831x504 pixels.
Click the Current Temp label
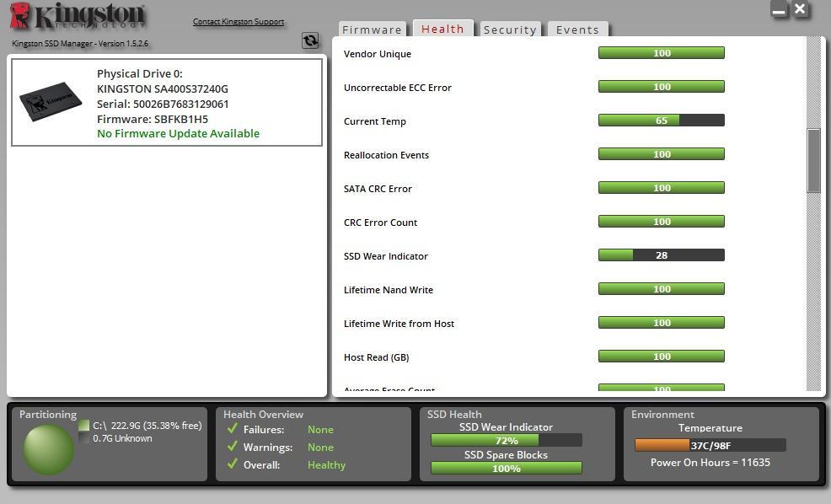coord(375,122)
